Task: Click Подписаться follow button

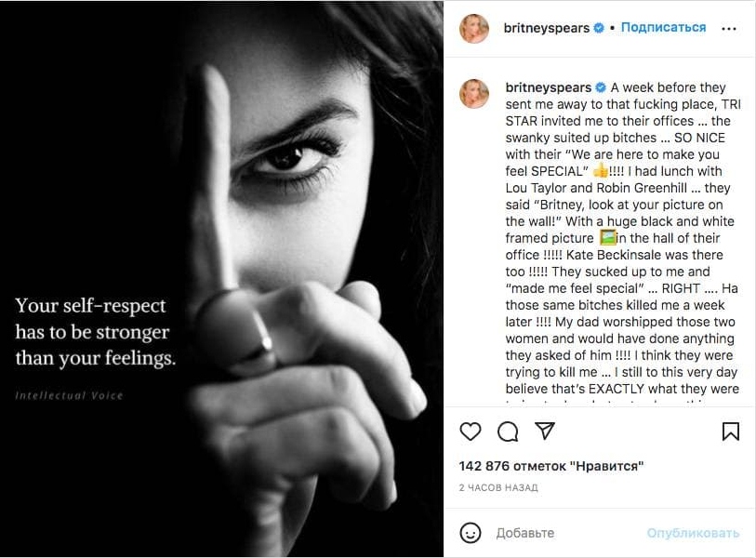Action: click(x=663, y=28)
